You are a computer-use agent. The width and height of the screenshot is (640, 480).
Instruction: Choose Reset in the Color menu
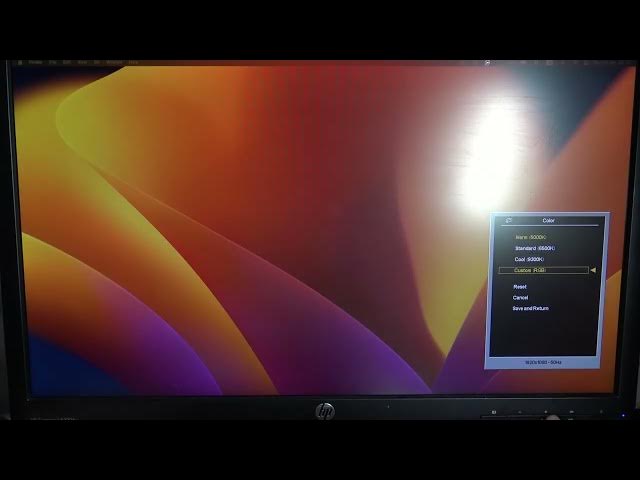pos(520,287)
